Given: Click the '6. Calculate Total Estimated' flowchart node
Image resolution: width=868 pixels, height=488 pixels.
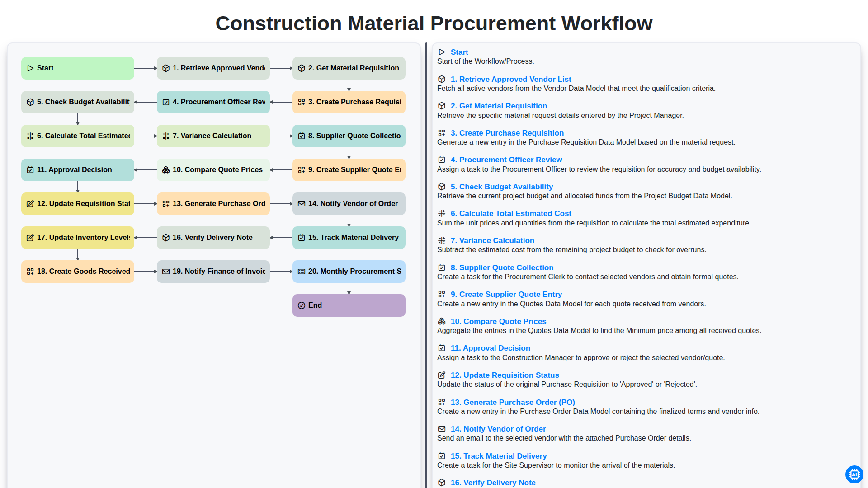Looking at the screenshot, I should coord(78,136).
